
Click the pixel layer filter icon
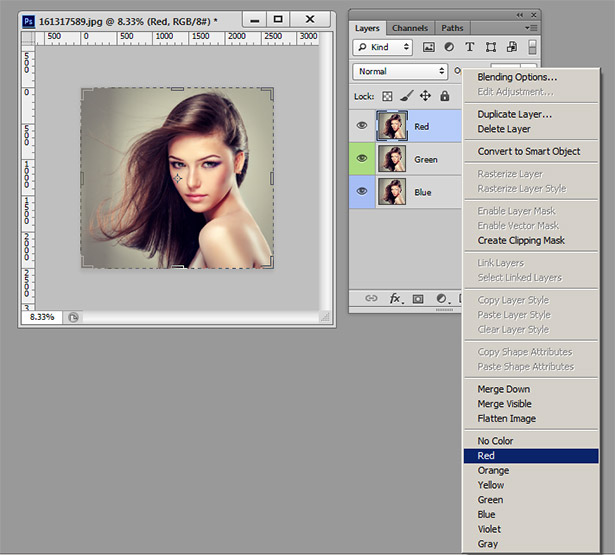429,47
